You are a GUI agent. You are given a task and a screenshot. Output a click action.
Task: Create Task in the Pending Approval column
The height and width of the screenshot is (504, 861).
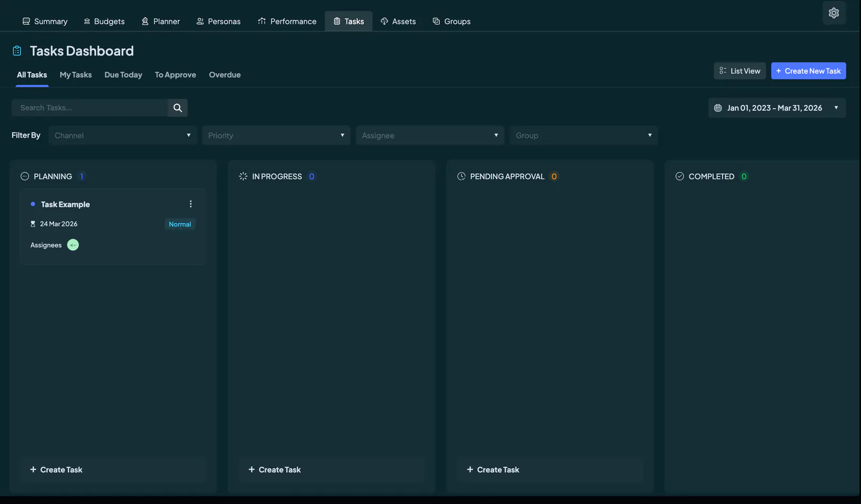tap(550, 470)
